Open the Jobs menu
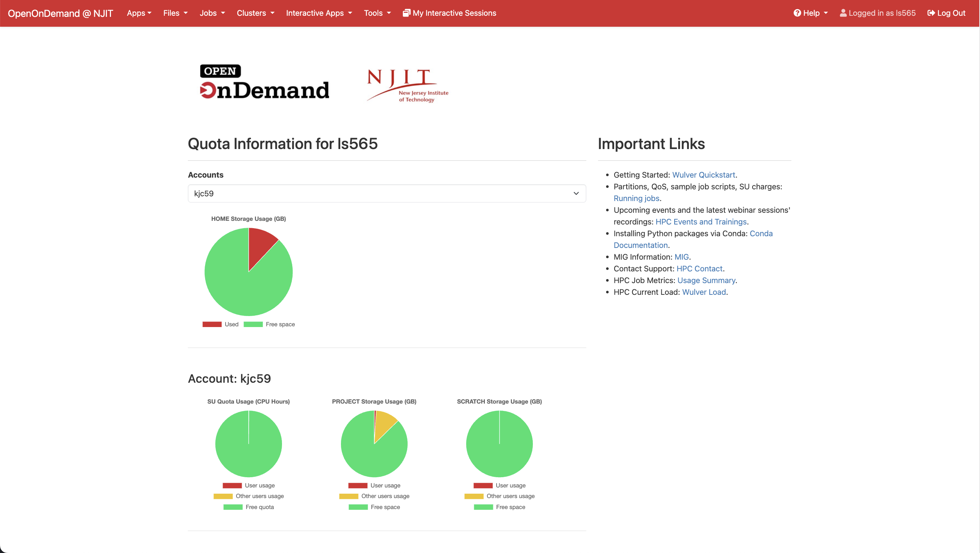The width and height of the screenshot is (980, 553). pyautogui.click(x=212, y=12)
